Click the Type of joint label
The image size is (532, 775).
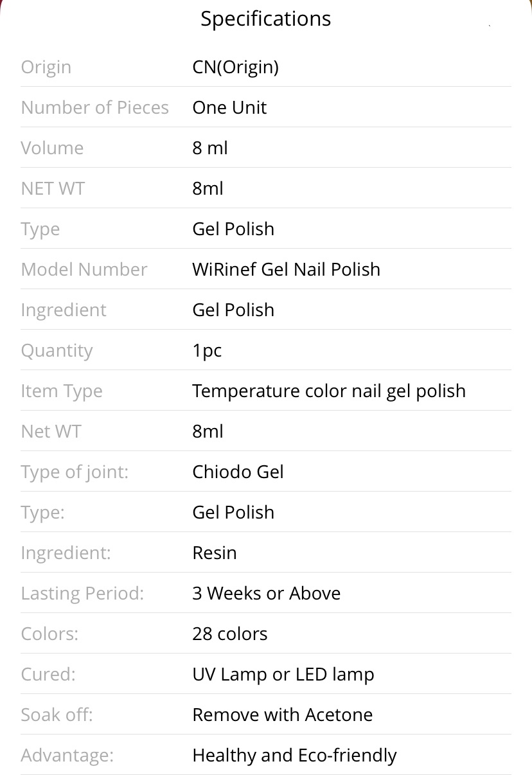(x=75, y=472)
